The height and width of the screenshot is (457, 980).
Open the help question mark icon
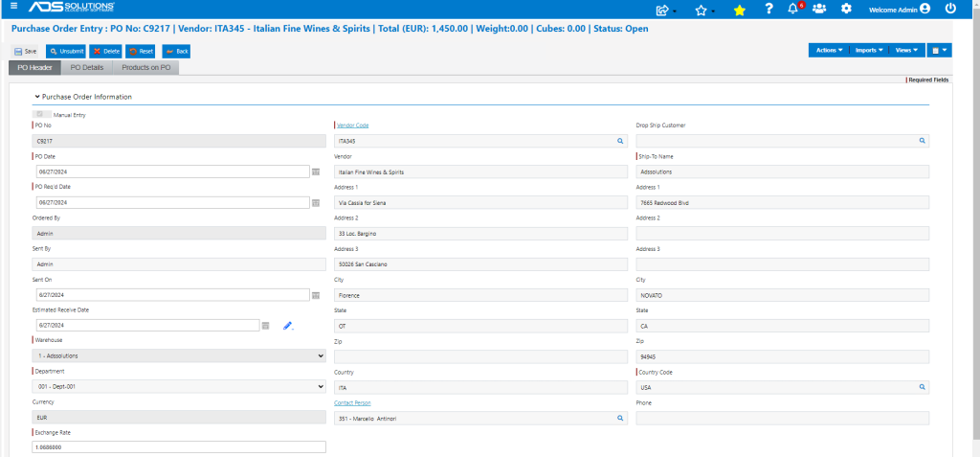[x=768, y=9]
